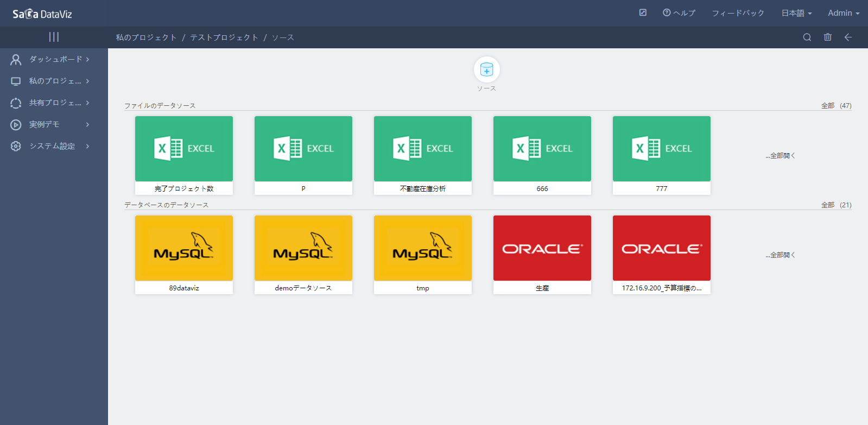Open the 不動産在庫分析 Excel tile

click(423, 155)
